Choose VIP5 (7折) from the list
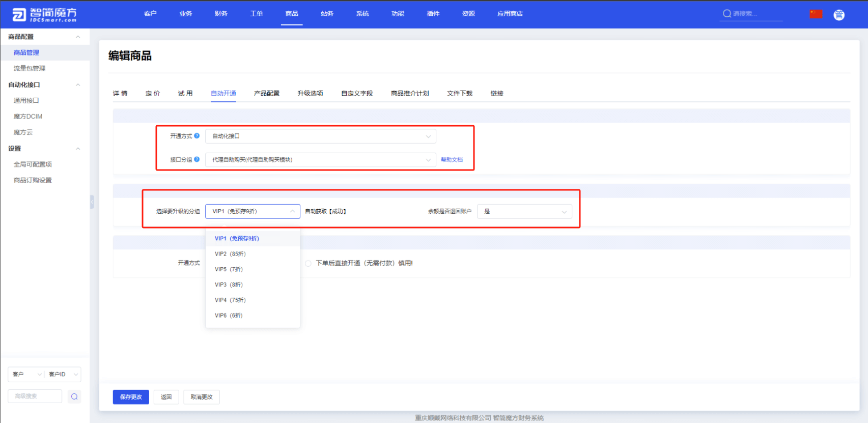This screenshot has width=868, height=423. pyautogui.click(x=253, y=269)
